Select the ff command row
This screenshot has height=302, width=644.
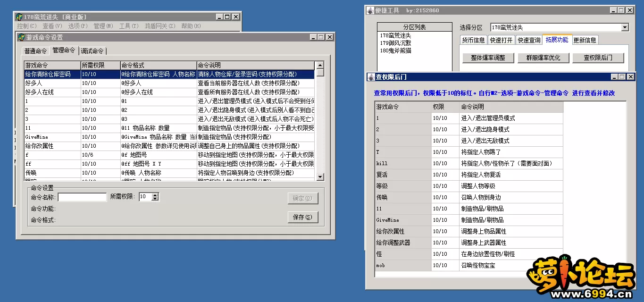pos(169,164)
